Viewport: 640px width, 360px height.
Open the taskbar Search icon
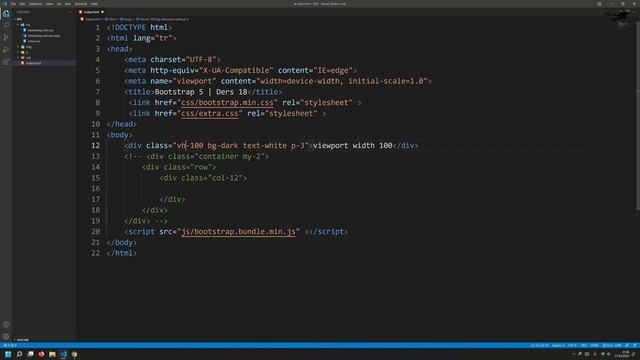19,354
